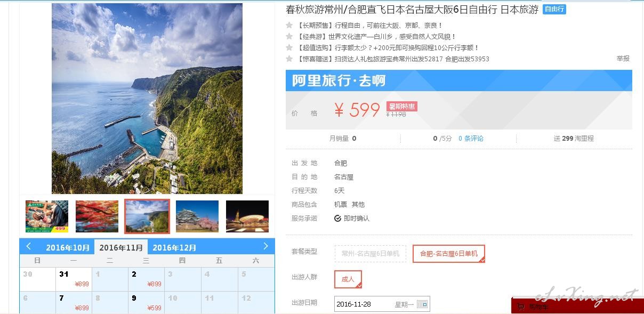This screenshot has width=644, height=314.
Task: View the red maple leaves thumbnail
Action: coord(97,216)
